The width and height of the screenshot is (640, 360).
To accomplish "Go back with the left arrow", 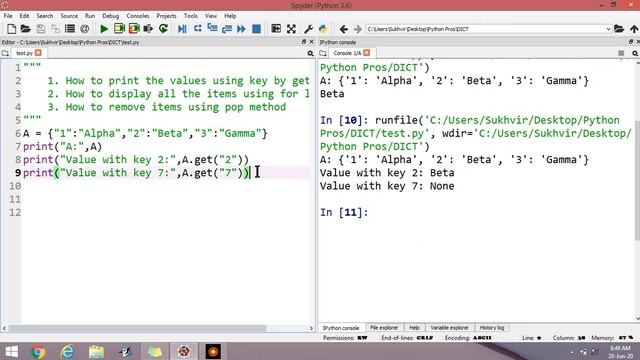I will tap(343, 29).
